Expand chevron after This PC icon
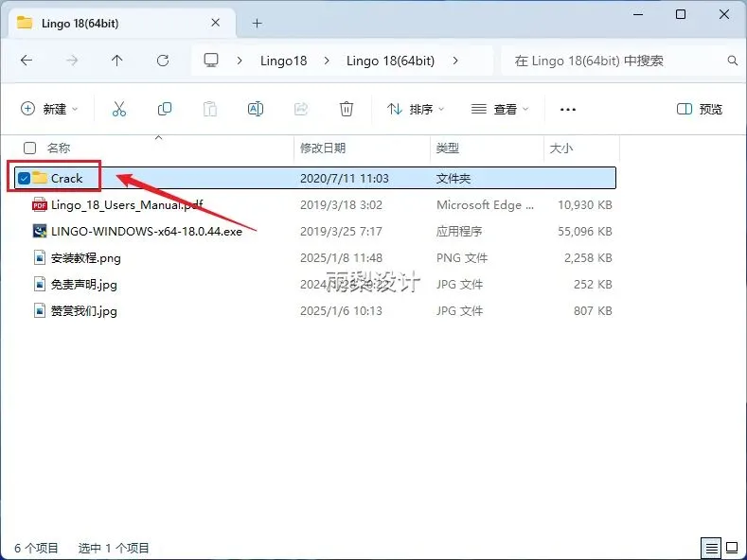Screen dimensions: 747x560 click(x=240, y=61)
